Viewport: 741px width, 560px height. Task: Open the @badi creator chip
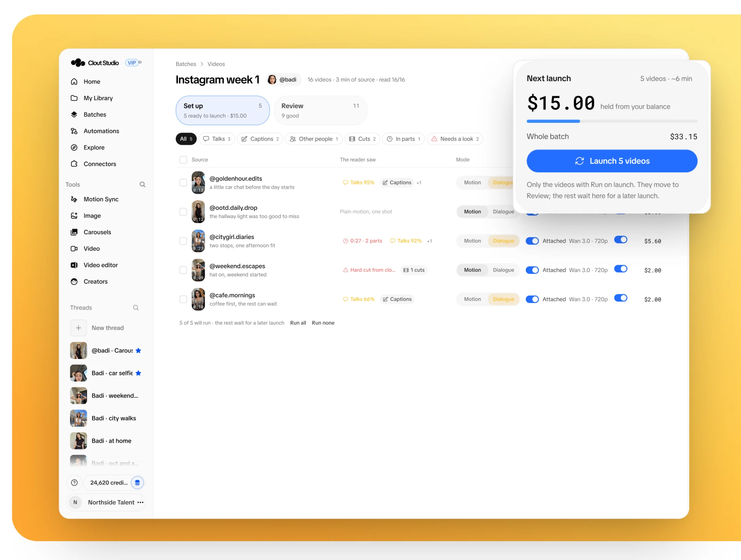click(x=283, y=80)
